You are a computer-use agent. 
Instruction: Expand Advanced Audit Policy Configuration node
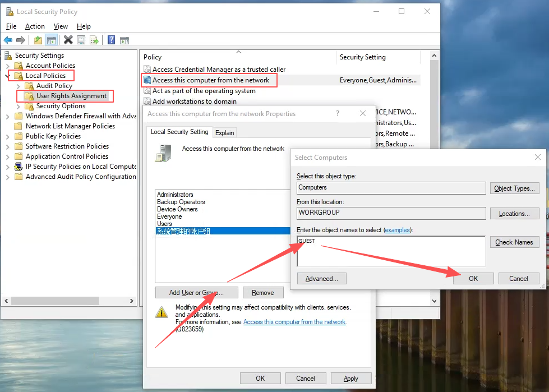click(8, 177)
